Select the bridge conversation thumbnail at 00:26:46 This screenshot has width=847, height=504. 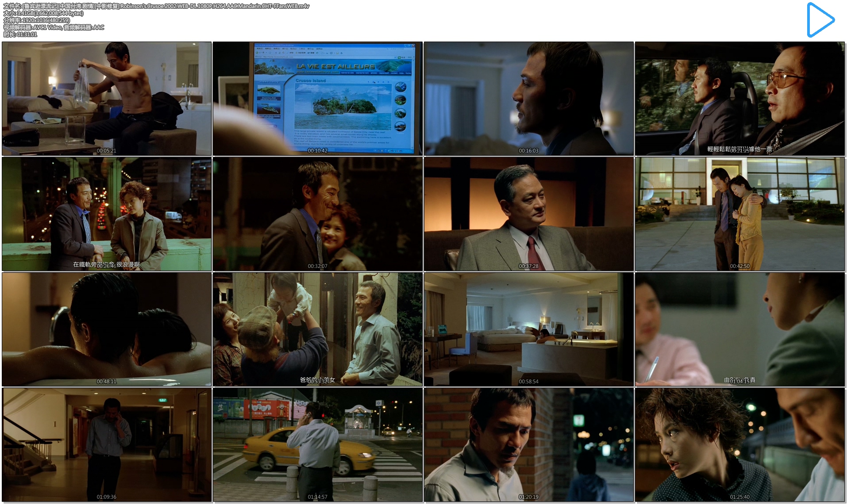[x=107, y=214]
